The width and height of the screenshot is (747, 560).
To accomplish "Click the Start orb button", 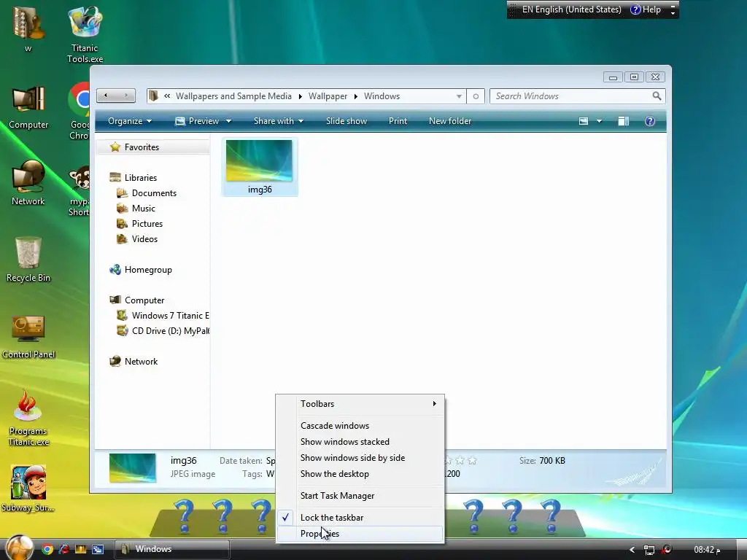I will 19,548.
